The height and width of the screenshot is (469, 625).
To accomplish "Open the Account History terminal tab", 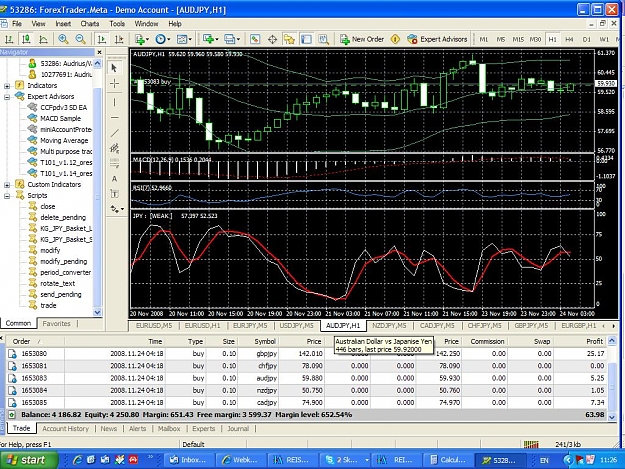I will pos(65,429).
